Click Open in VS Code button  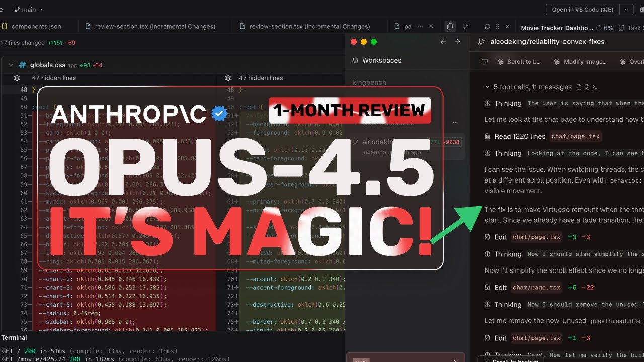click(x=583, y=9)
